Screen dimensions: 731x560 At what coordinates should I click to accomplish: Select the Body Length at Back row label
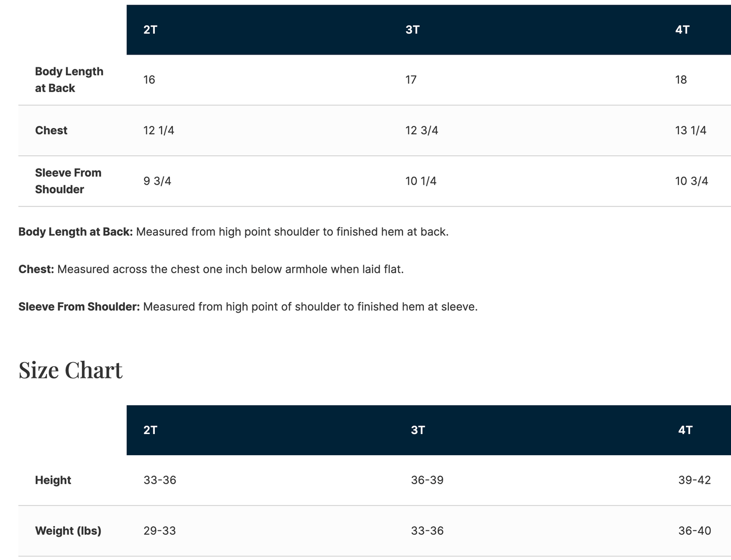[x=69, y=80]
